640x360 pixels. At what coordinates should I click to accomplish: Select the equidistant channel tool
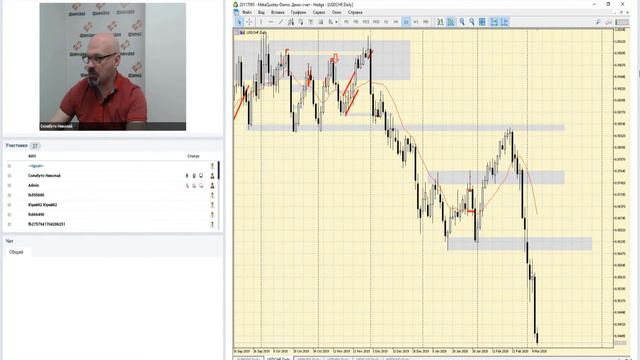pos(291,22)
